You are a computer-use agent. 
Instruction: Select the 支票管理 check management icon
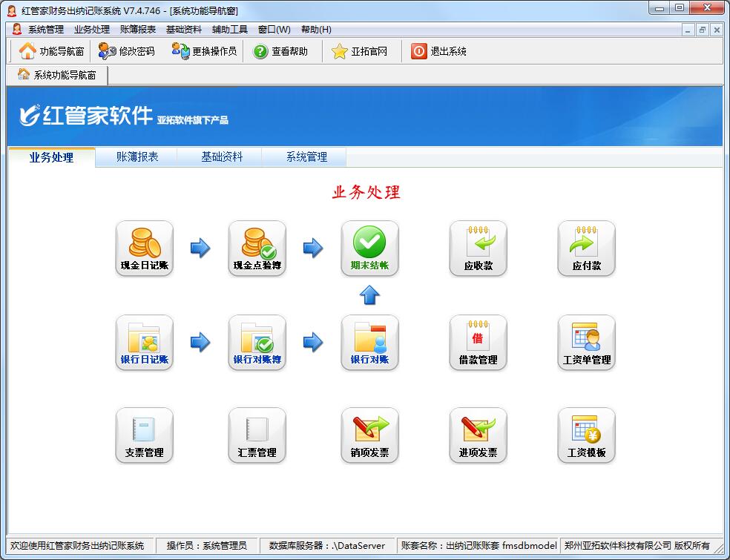[x=144, y=435]
